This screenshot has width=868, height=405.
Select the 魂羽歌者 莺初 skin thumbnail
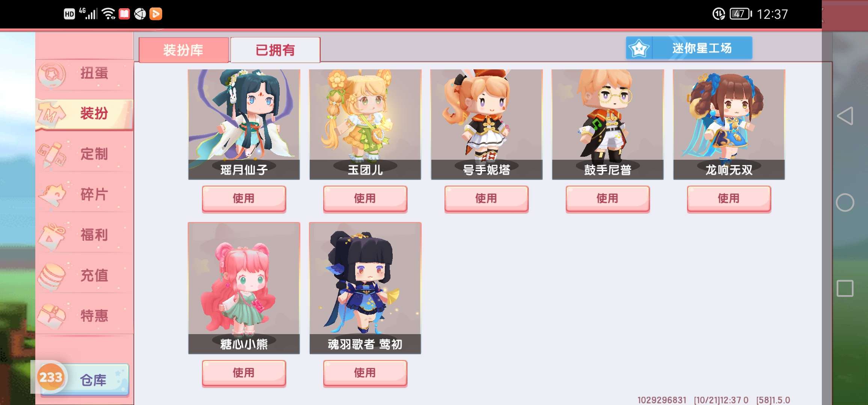pos(365,288)
